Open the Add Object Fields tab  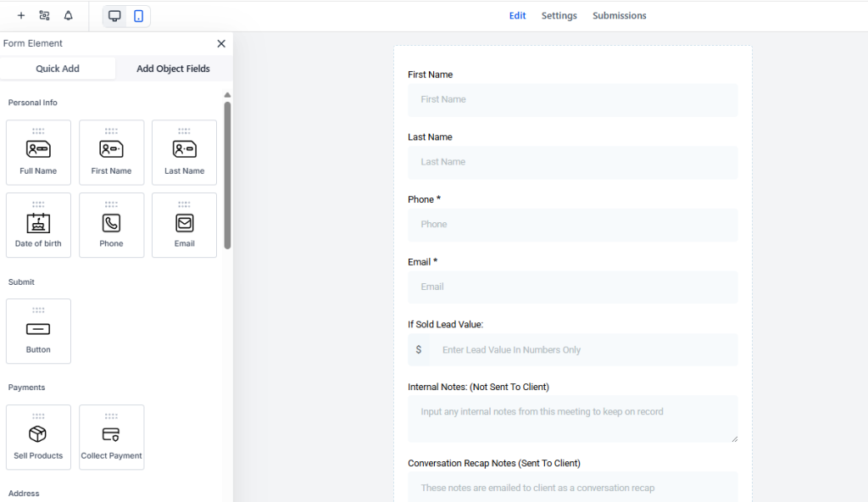click(174, 68)
